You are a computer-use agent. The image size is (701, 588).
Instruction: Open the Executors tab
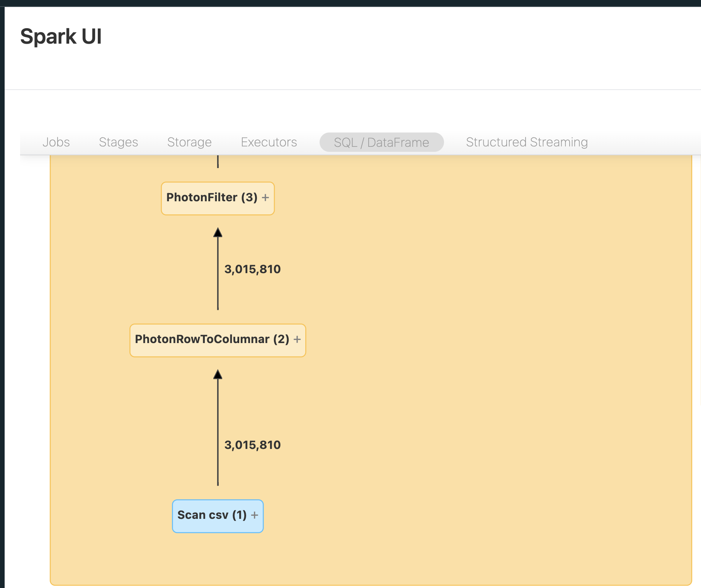click(x=269, y=142)
